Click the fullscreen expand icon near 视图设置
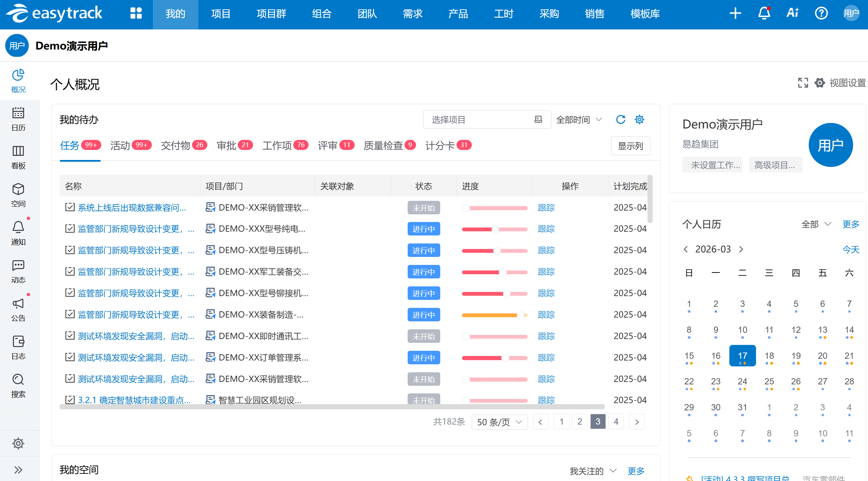868x481 pixels. point(803,83)
